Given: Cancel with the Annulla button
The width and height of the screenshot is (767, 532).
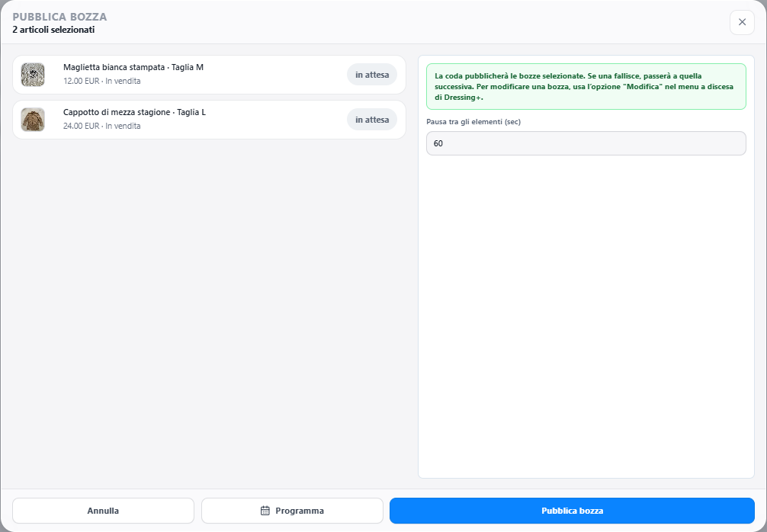Looking at the screenshot, I should click(x=103, y=511).
